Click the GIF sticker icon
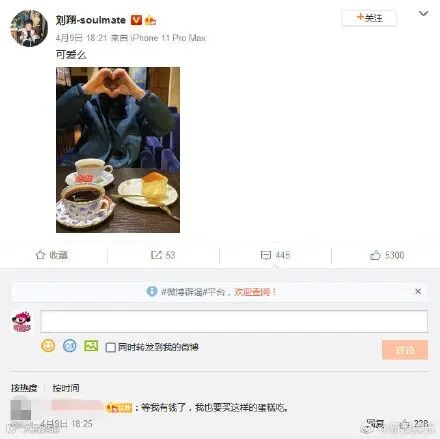Screen dimensions: 440x439 pyautogui.click(x=70, y=346)
